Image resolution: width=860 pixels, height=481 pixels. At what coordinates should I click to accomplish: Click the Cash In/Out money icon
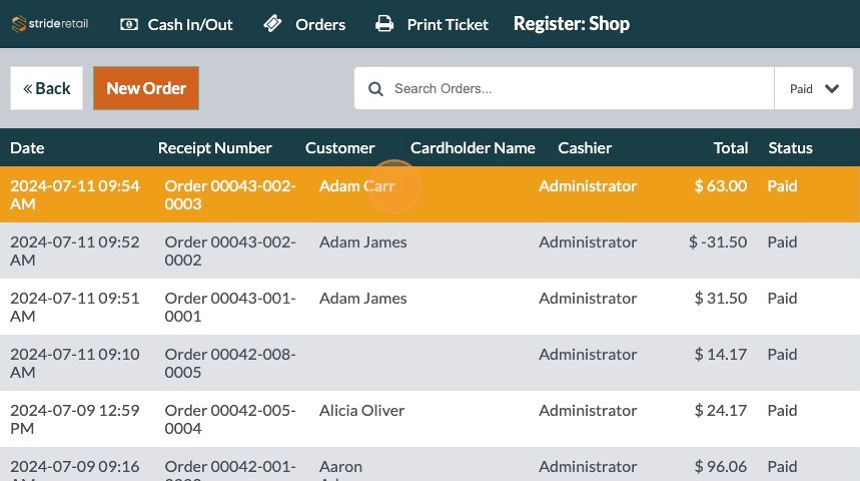129,24
